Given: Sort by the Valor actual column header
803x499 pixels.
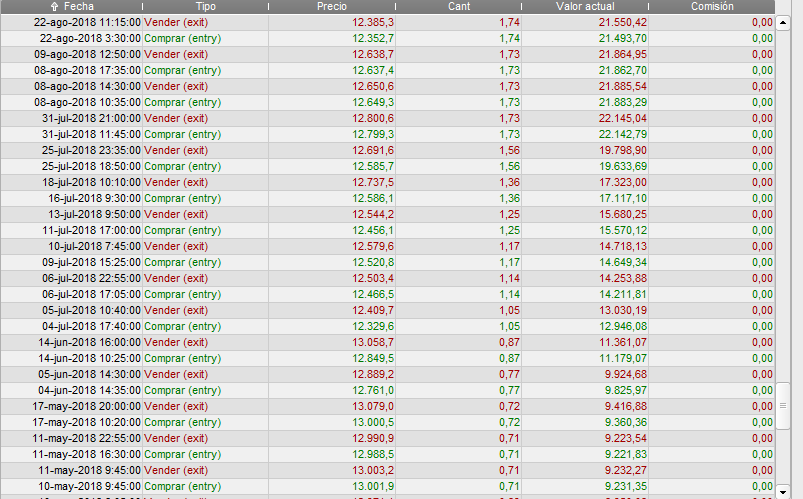Looking at the screenshot, I should point(585,7).
